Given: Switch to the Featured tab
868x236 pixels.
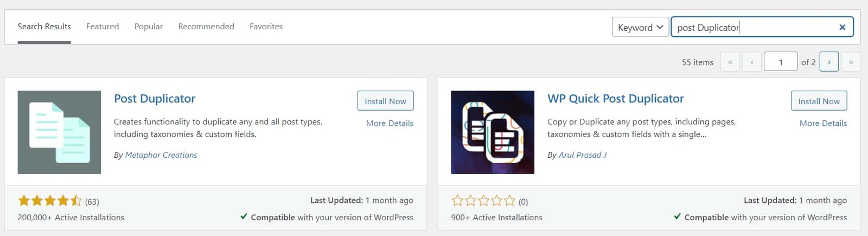Looking at the screenshot, I should (x=103, y=27).
